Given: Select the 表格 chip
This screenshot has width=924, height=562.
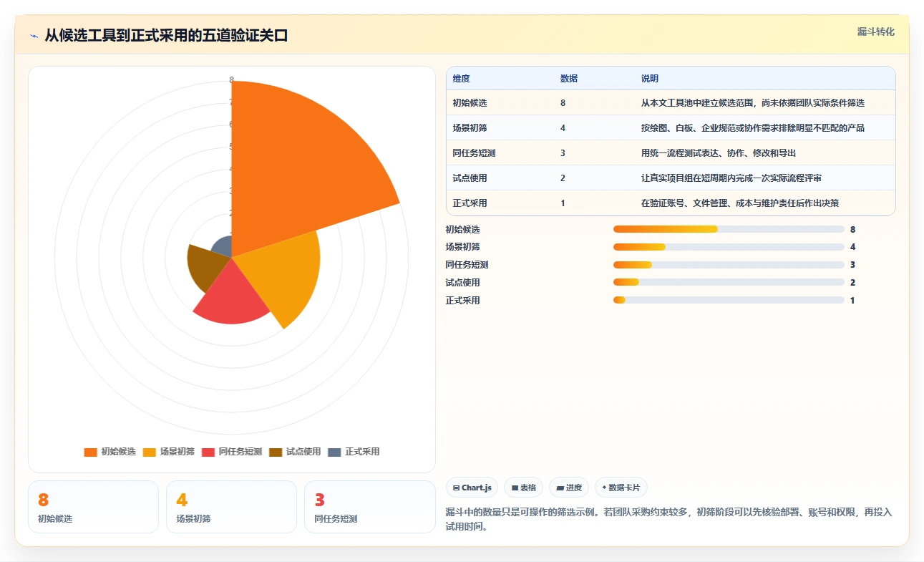Looking at the screenshot, I should click(524, 488).
